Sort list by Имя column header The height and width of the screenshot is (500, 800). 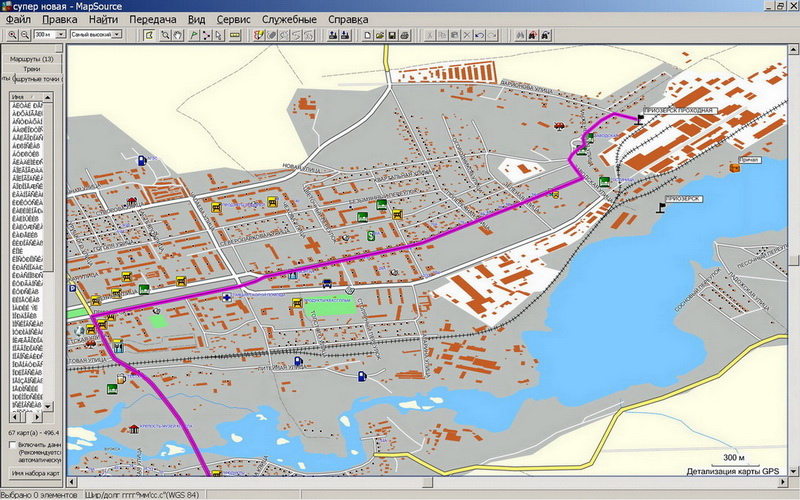pyautogui.click(x=26, y=97)
